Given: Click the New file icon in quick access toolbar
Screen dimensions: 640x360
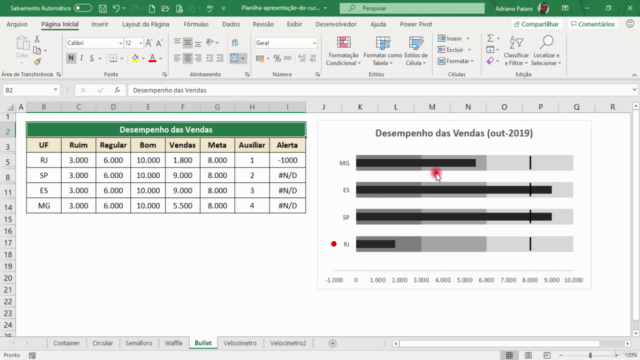Looking at the screenshot, I should coord(152,8).
